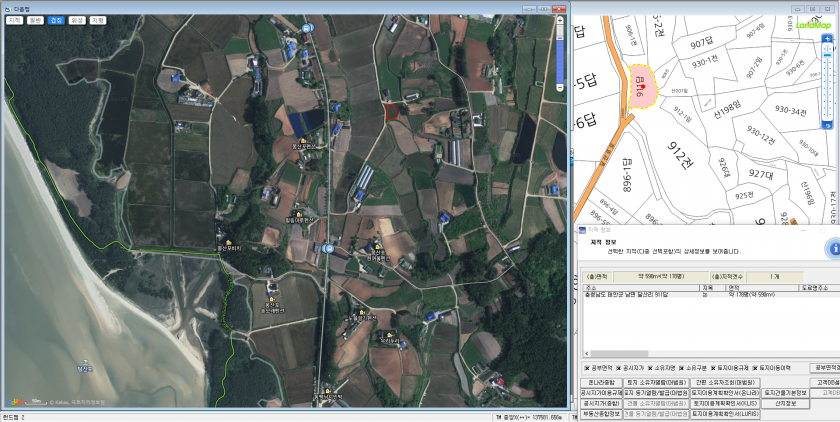Switch Daum map to 지적 view
The height and width of the screenshot is (422, 840).
tap(14, 20)
